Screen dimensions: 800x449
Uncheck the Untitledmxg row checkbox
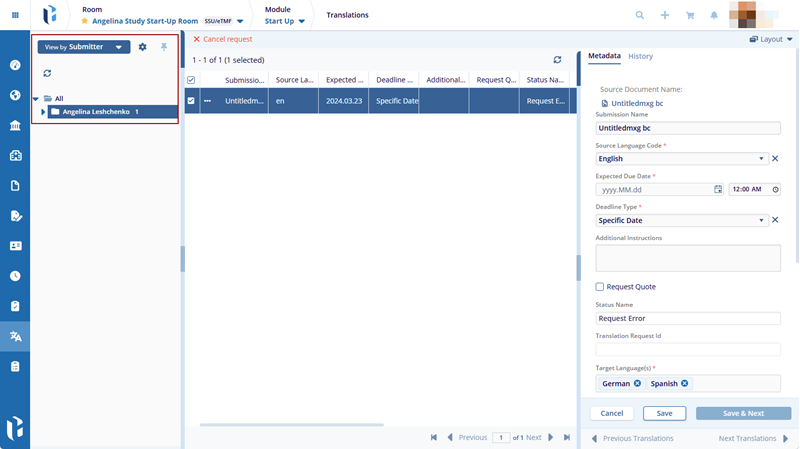pyautogui.click(x=192, y=101)
